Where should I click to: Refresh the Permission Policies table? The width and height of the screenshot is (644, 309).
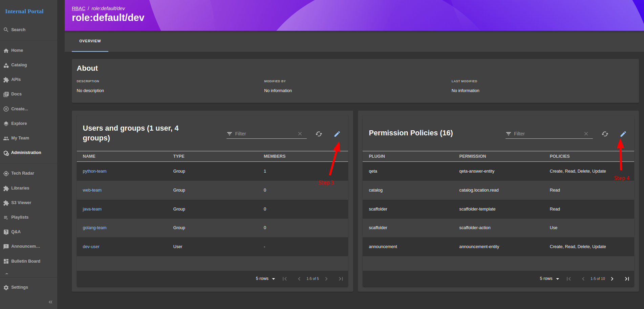605,134
